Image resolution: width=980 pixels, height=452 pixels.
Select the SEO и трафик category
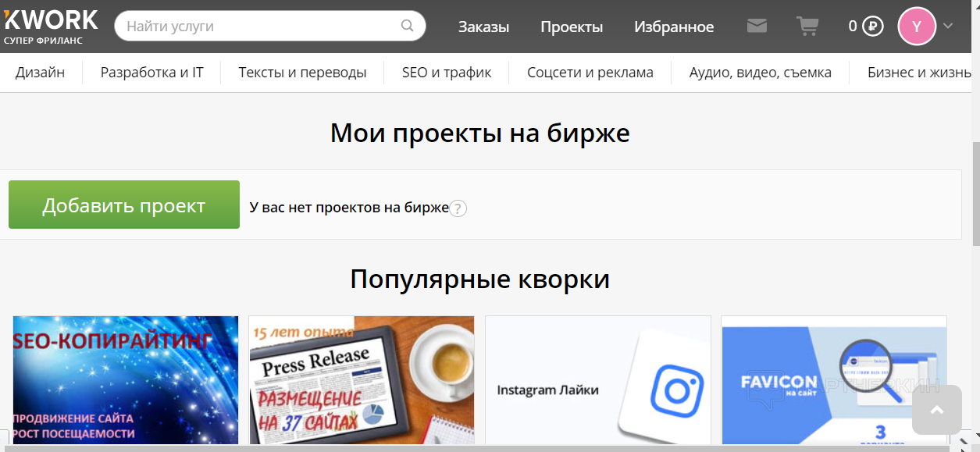(x=447, y=73)
